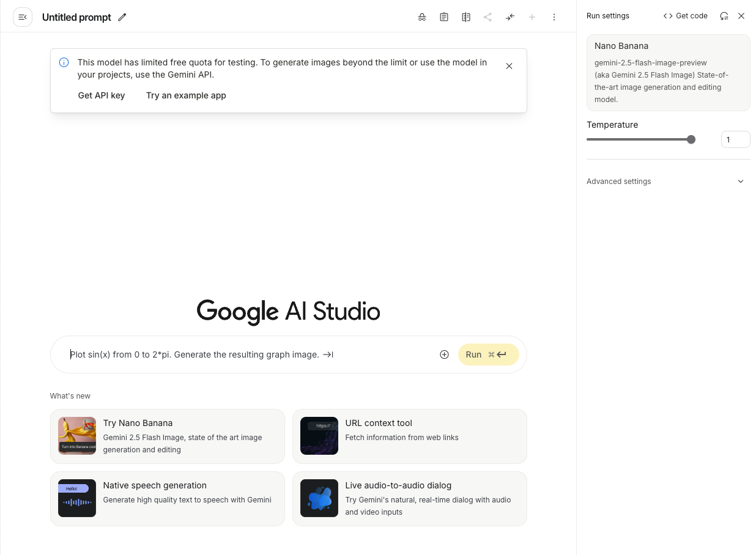The width and height of the screenshot is (756, 555).
Task: Close the Run settings panel
Action: point(741,16)
